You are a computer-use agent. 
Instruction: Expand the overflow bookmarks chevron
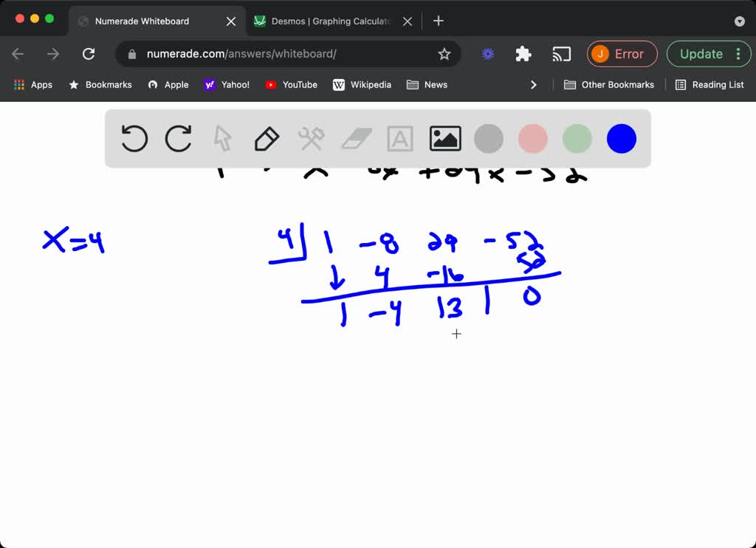(x=534, y=84)
